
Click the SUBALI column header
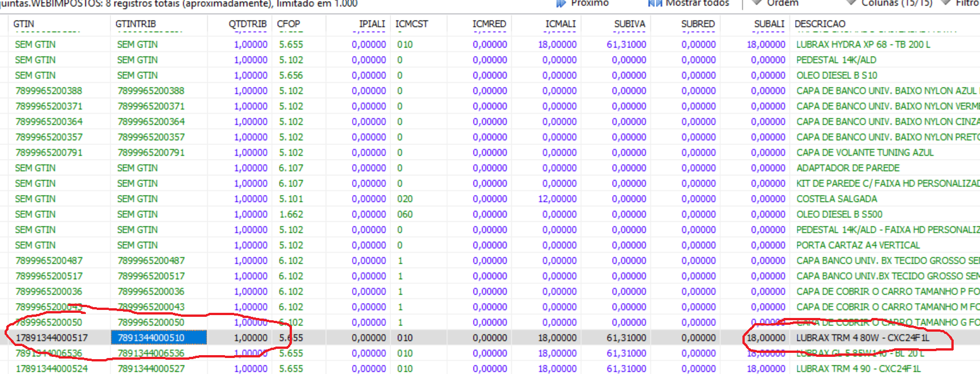click(x=769, y=24)
